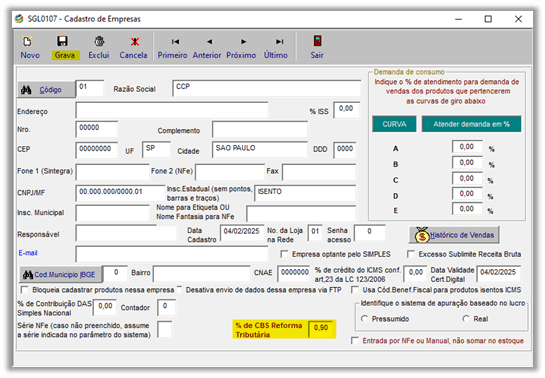
Task: Open Histórico de Vendas button
Action: [454, 235]
